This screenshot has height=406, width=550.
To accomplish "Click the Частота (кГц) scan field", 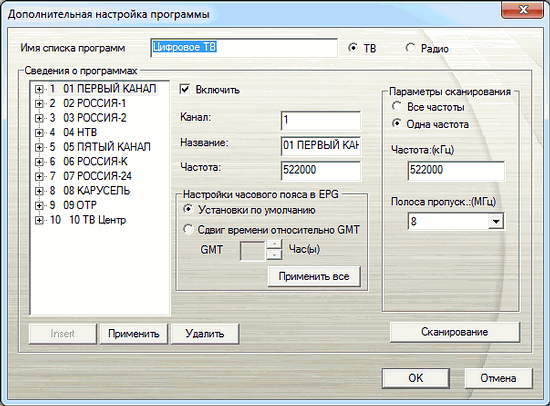I will (x=456, y=171).
